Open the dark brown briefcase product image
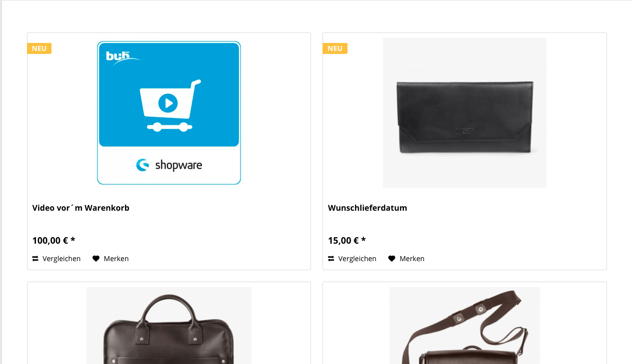 (169, 326)
